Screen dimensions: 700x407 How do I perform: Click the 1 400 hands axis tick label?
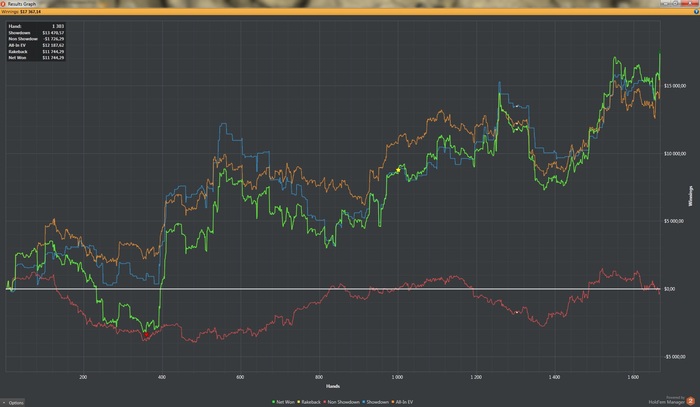coord(554,378)
